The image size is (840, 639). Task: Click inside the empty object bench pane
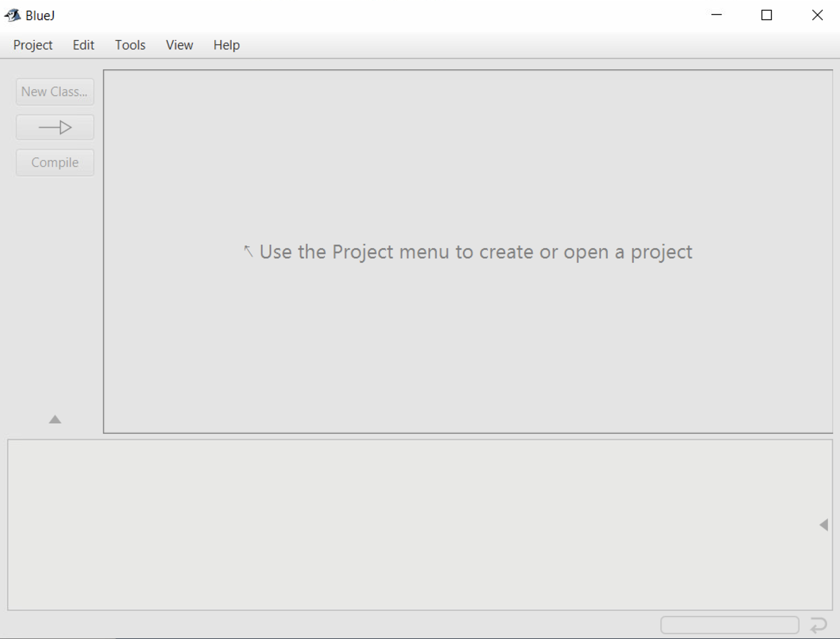[x=403, y=524]
